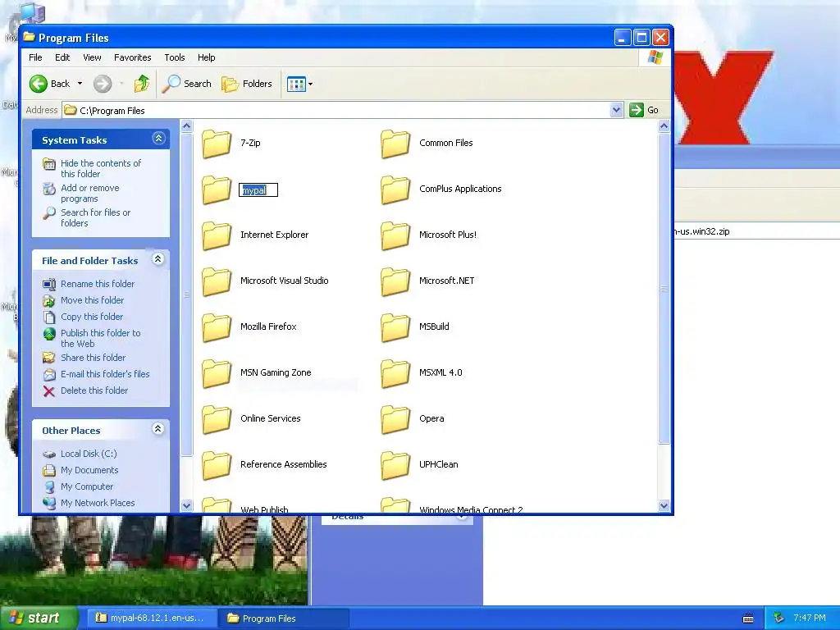Select the Mozilla Firefox folder icon
The height and width of the screenshot is (630, 840).
point(217,327)
